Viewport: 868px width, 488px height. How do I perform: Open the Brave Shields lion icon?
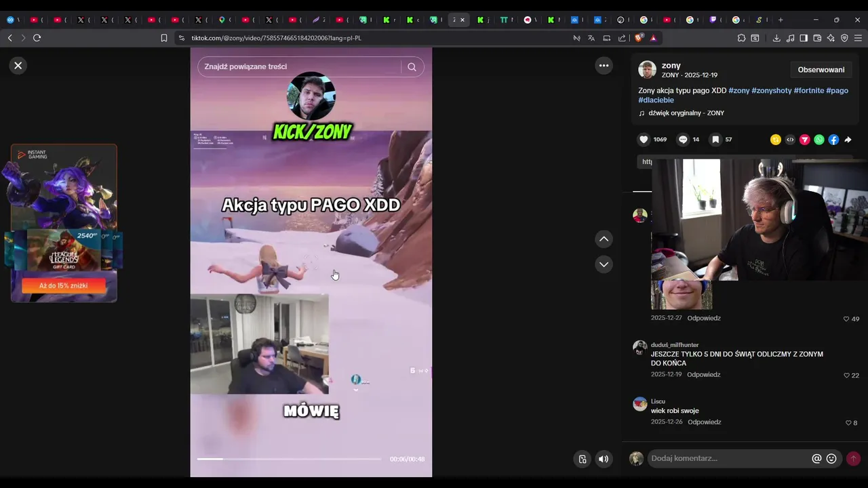coord(639,38)
